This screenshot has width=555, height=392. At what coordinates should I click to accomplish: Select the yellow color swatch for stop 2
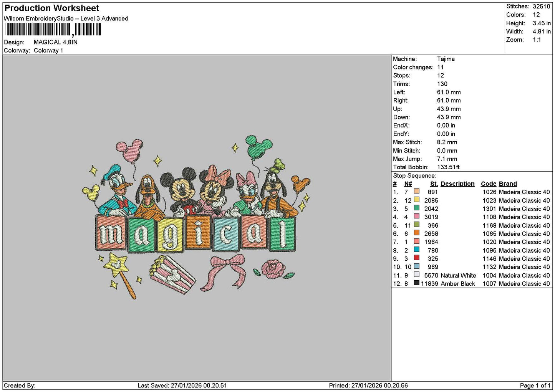pos(417,200)
